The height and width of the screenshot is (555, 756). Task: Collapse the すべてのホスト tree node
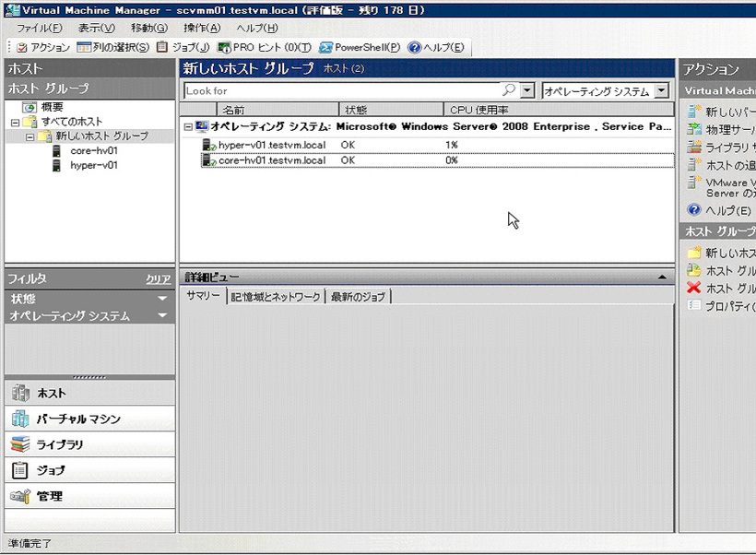[x=15, y=122]
